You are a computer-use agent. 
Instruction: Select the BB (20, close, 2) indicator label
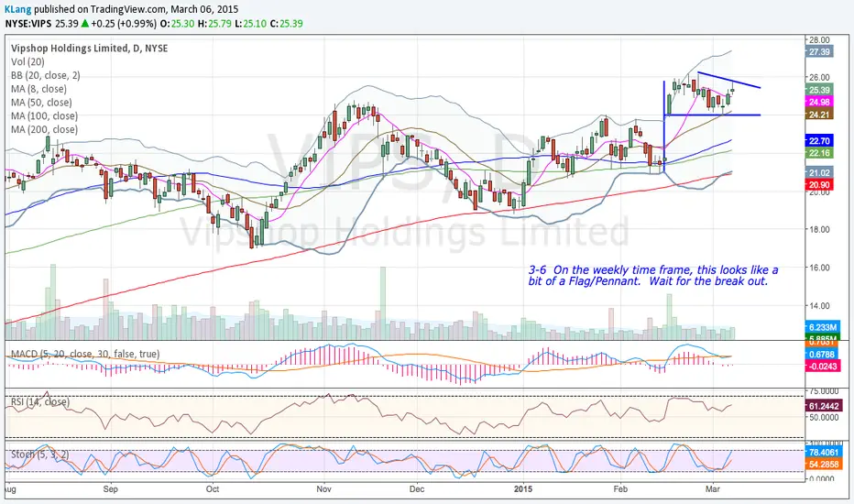click(x=45, y=76)
